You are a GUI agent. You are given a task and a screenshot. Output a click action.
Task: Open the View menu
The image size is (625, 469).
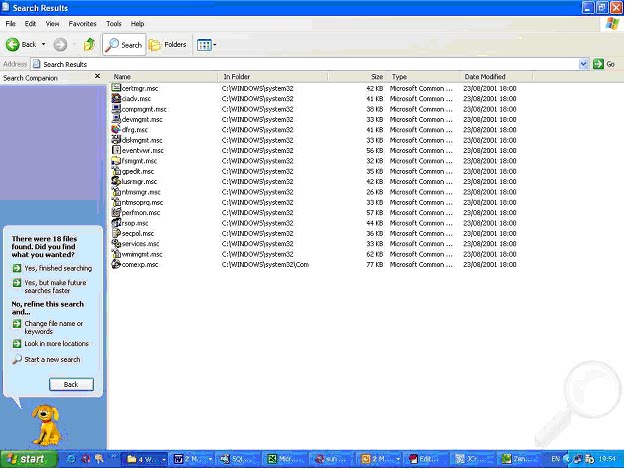pyautogui.click(x=52, y=24)
